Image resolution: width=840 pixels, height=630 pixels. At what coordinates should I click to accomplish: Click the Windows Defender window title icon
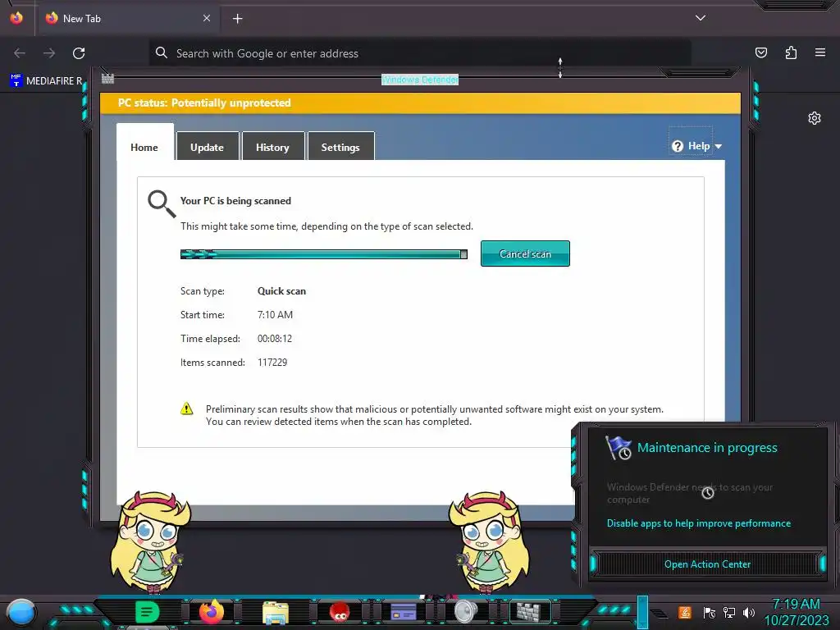point(107,79)
